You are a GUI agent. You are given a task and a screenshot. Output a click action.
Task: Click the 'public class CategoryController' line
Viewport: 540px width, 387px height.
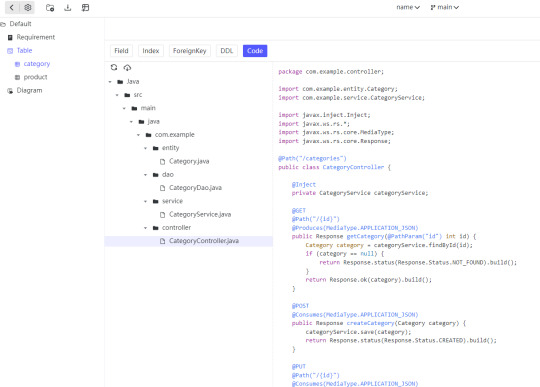click(334, 167)
